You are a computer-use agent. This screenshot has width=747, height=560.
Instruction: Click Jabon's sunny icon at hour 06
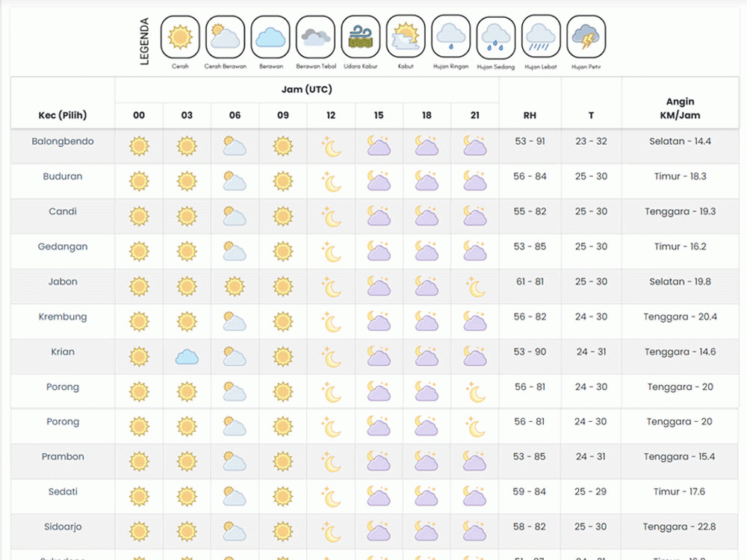point(235,286)
